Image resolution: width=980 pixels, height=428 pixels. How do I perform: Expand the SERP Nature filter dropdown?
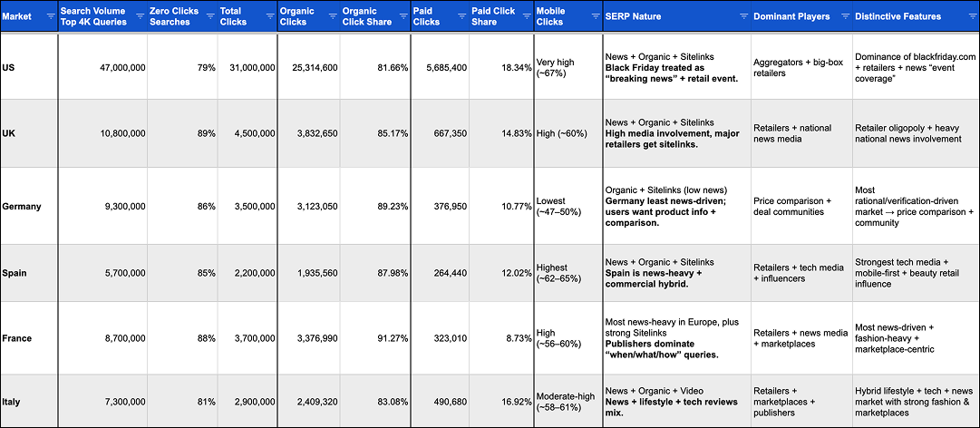point(741,16)
